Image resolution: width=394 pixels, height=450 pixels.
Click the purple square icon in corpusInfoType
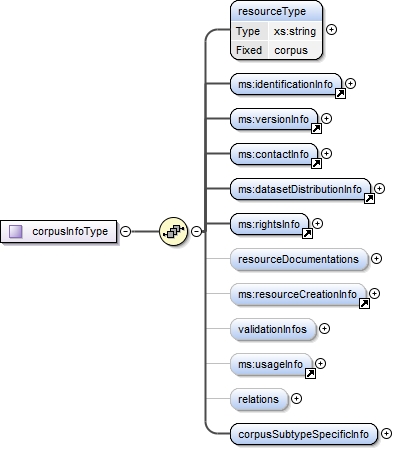tap(16, 231)
